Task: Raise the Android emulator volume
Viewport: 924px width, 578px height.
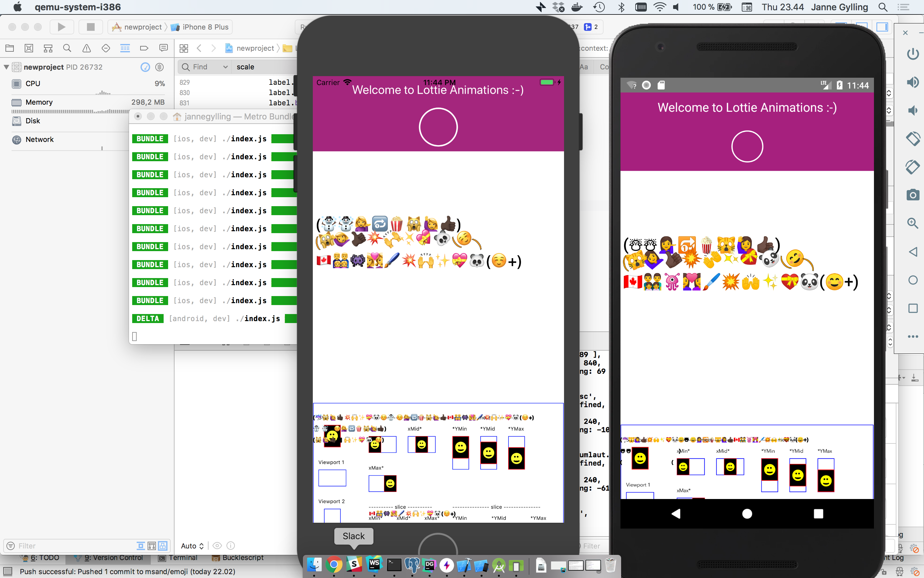Action: coord(913,82)
